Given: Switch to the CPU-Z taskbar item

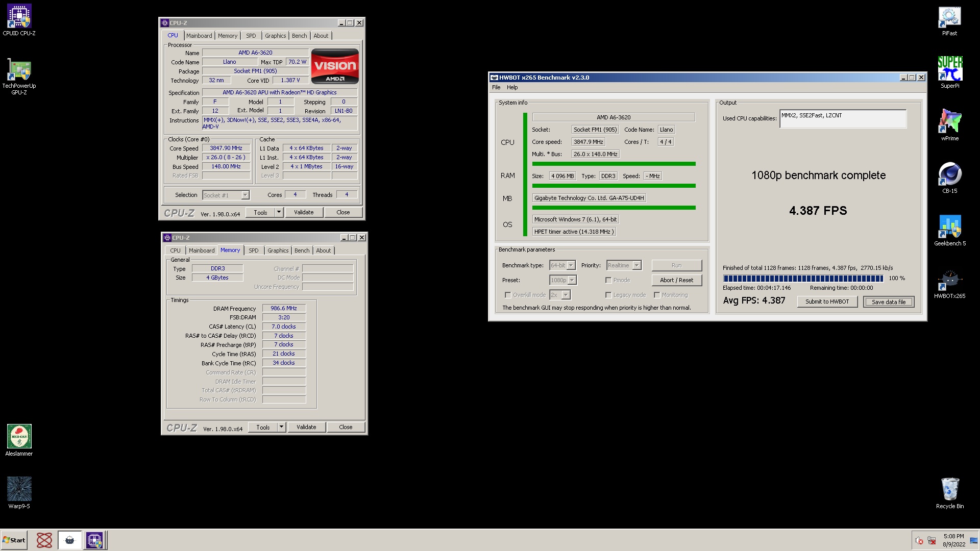Looking at the screenshot, I should [x=94, y=540].
